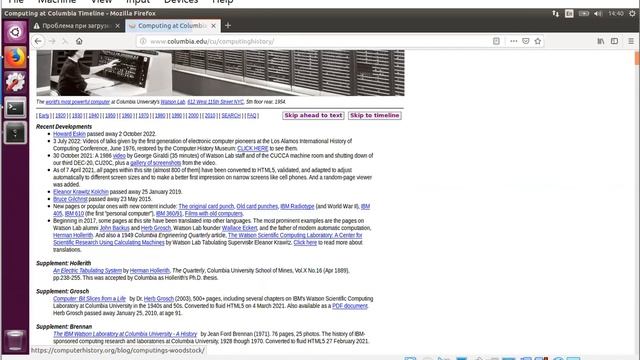The height and width of the screenshot is (360, 640).
Task: Open the John Backus link
Action: pos(115,228)
